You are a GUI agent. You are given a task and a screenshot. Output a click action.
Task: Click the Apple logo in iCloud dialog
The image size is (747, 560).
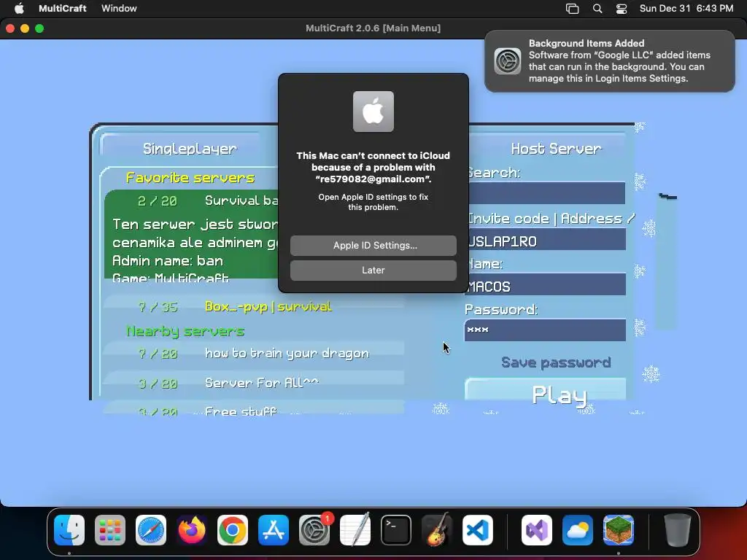373,112
